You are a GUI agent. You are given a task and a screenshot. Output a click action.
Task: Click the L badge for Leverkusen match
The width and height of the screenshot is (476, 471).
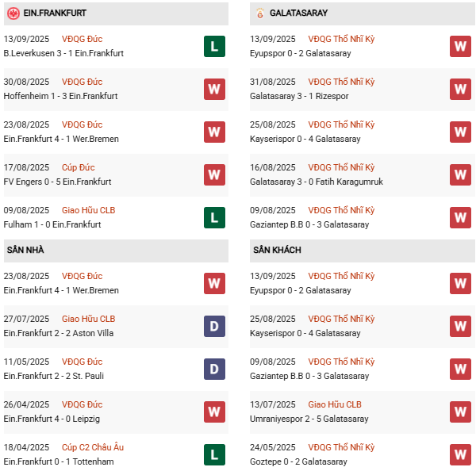click(x=214, y=46)
